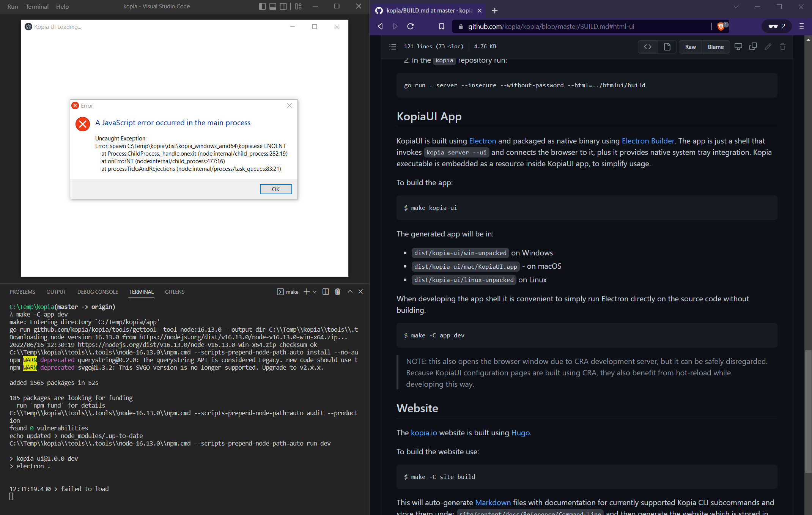
Task: Open the file outline list icon
Action: coord(392,47)
